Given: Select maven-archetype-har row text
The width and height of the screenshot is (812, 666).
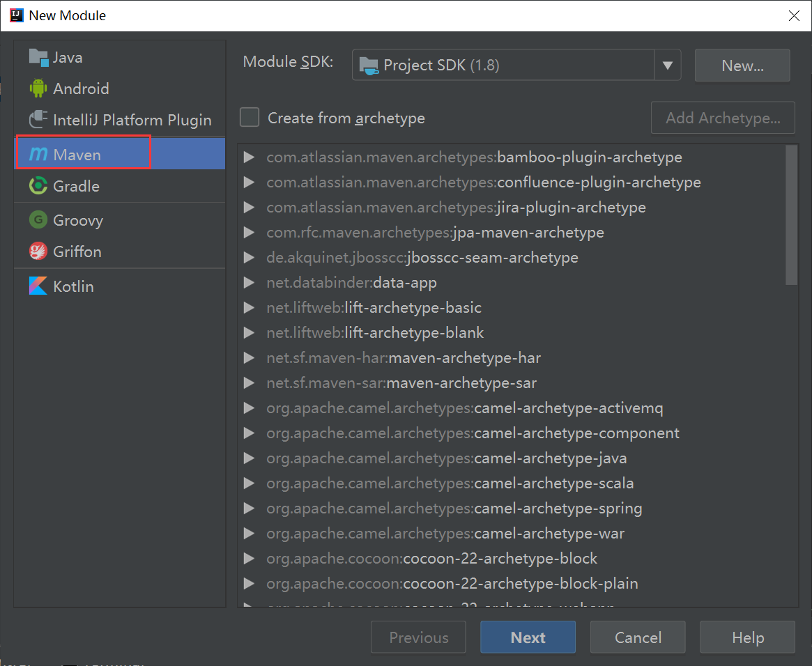Looking at the screenshot, I should pyautogui.click(x=404, y=357).
